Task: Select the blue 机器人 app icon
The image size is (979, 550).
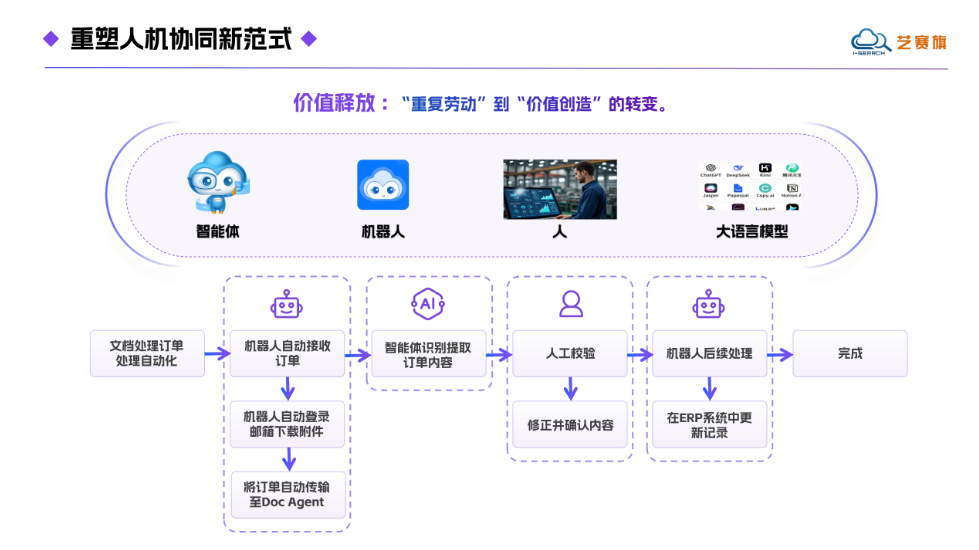Action: (x=383, y=185)
